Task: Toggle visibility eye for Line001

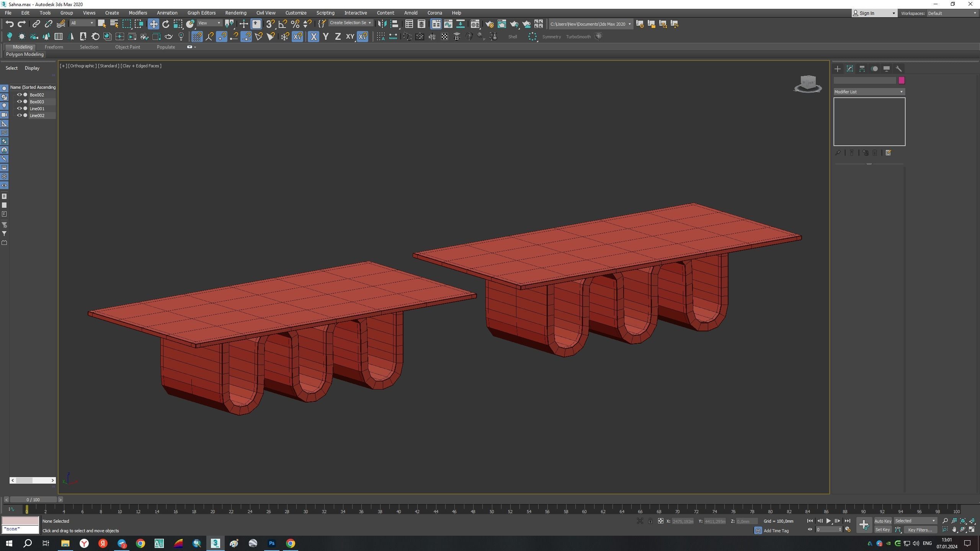Action: [x=19, y=109]
